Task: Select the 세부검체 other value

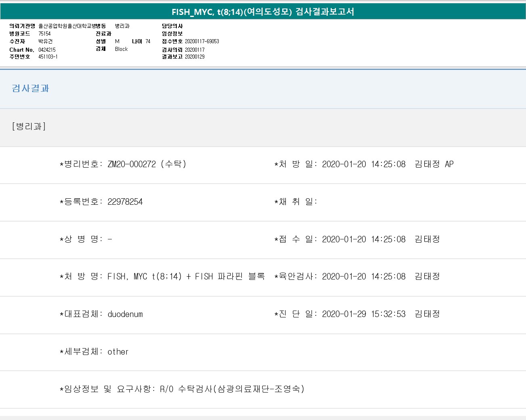Action: 118,351
